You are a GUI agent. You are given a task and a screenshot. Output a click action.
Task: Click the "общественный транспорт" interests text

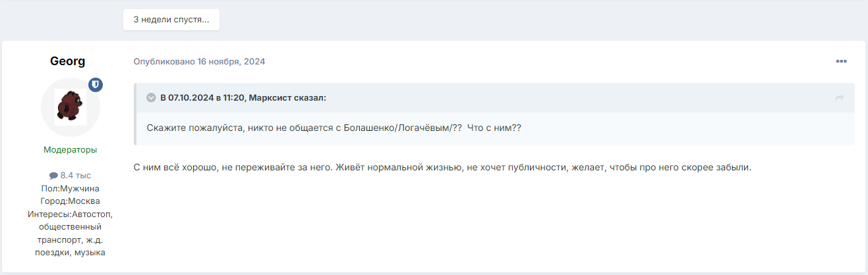[x=70, y=234]
